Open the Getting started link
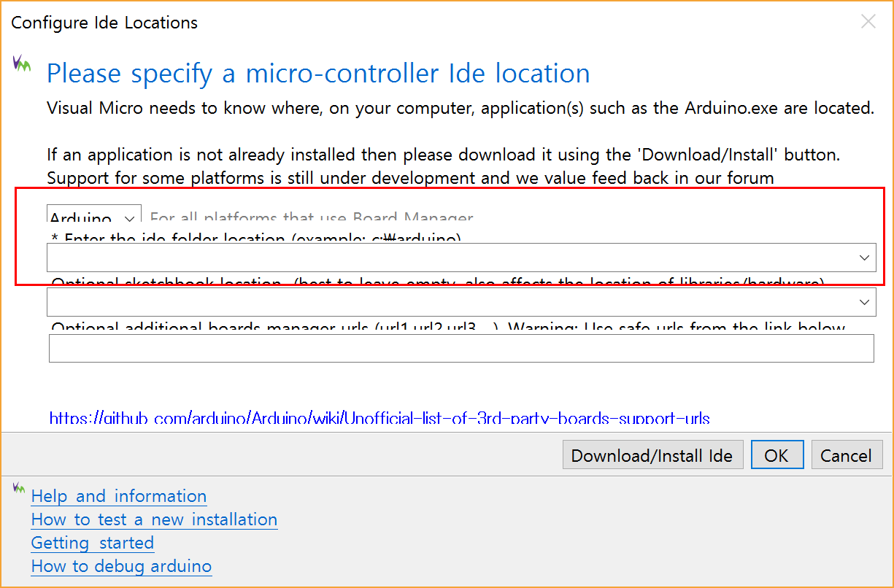 pos(93,543)
